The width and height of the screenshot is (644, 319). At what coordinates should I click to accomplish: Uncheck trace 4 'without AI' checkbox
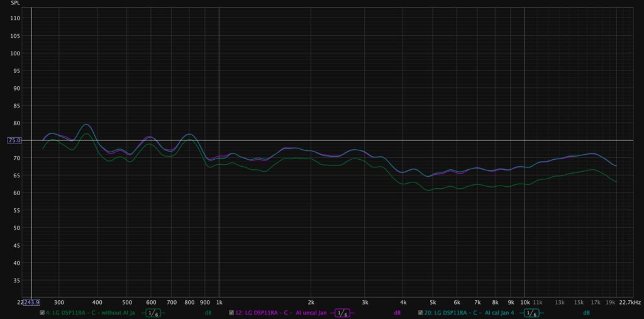click(42, 313)
